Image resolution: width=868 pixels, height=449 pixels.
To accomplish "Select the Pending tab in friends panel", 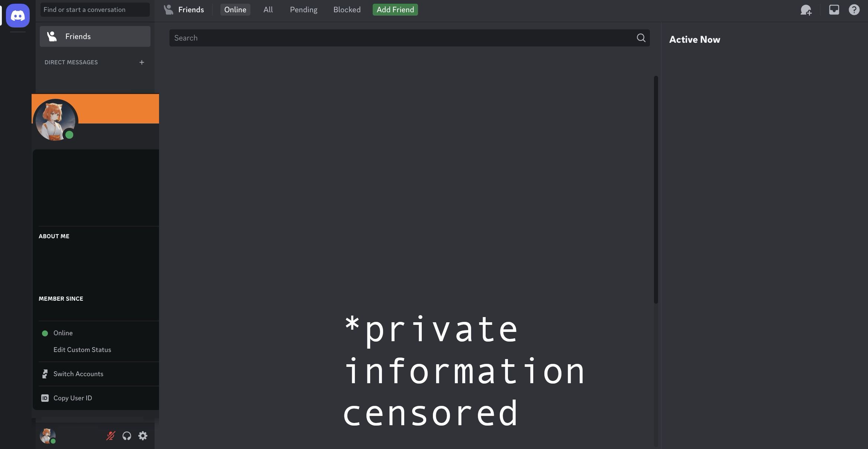I will pyautogui.click(x=304, y=9).
